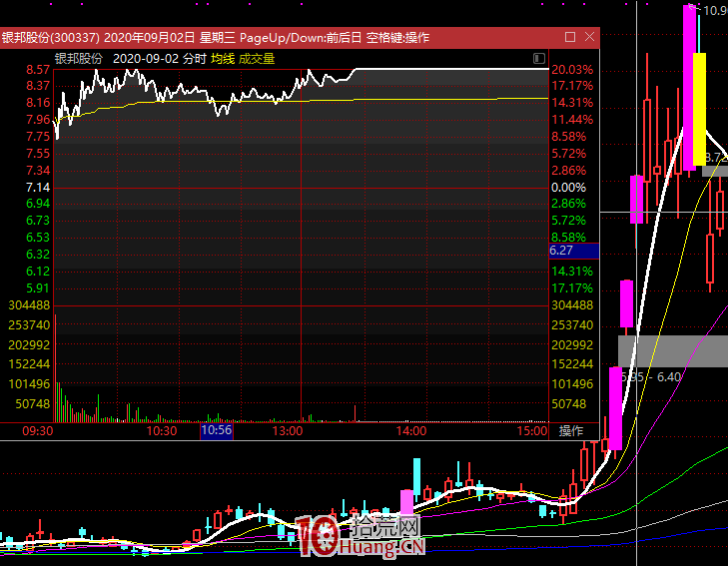Click the 分时 intraday chart label
728x566 pixels.
click(x=194, y=59)
